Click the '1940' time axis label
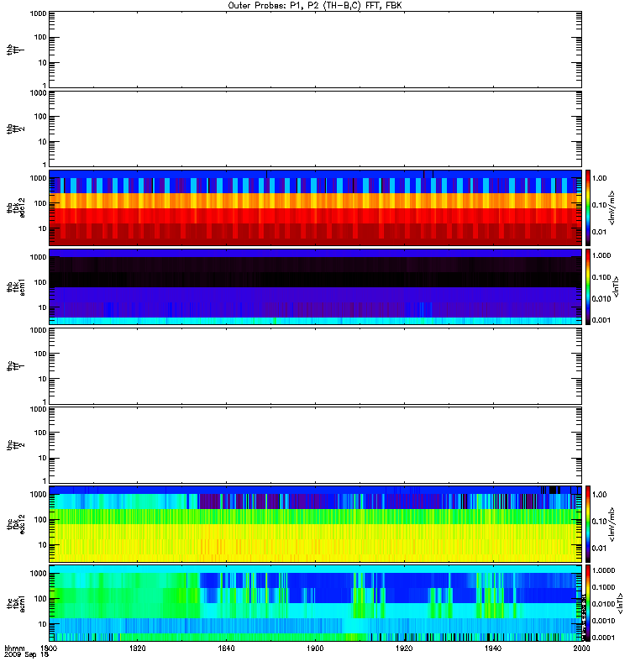This screenshot has width=630, height=672. coord(493,648)
